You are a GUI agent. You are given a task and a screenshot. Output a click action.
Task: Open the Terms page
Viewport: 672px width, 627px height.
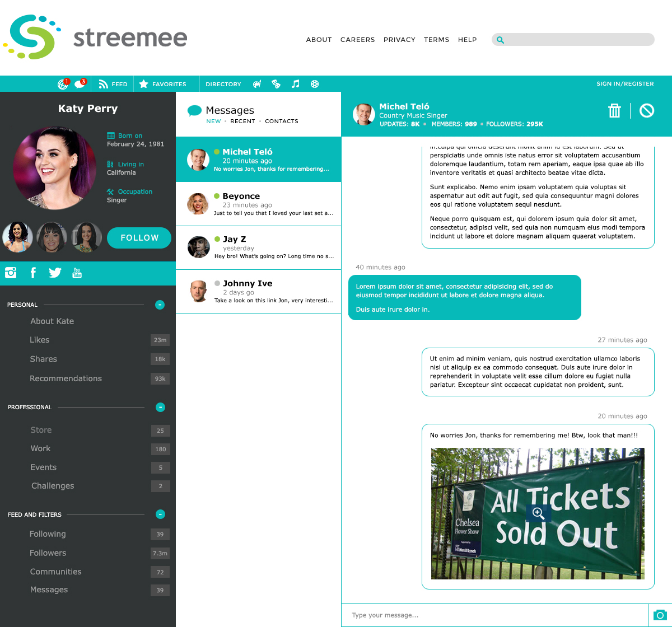(436, 40)
